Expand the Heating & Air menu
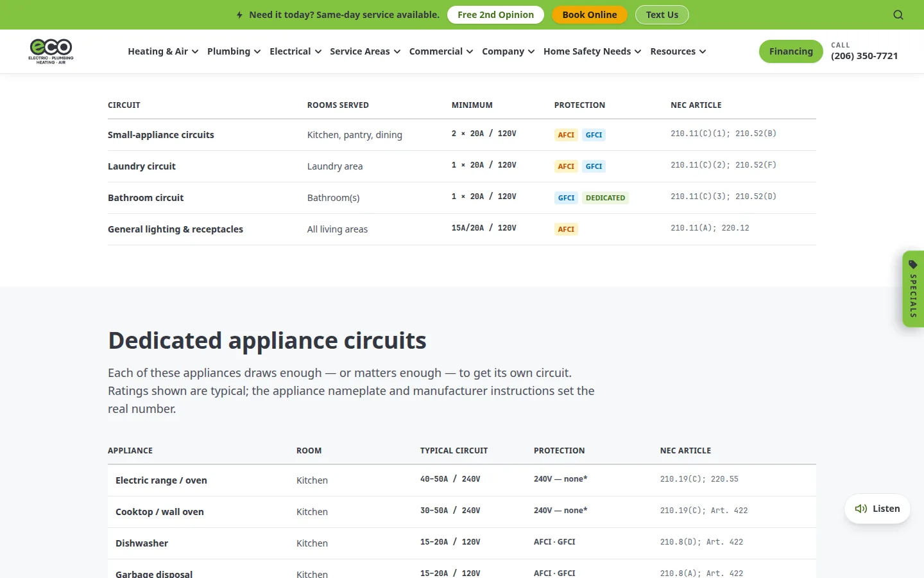 click(x=163, y=51)
